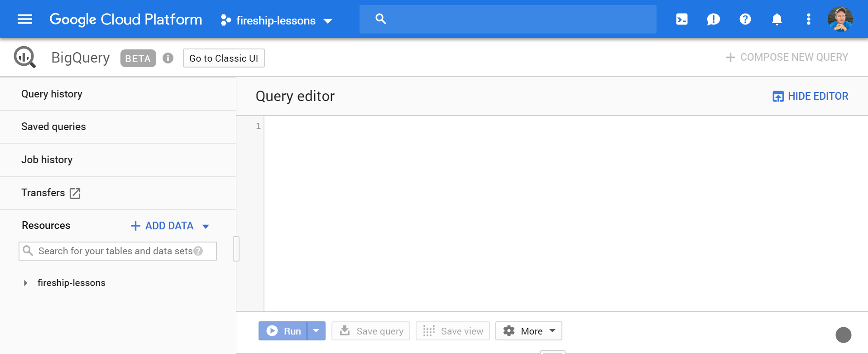Open Saved queries
The height and width of the screenshot is (354, 868).
coord(53,126)
